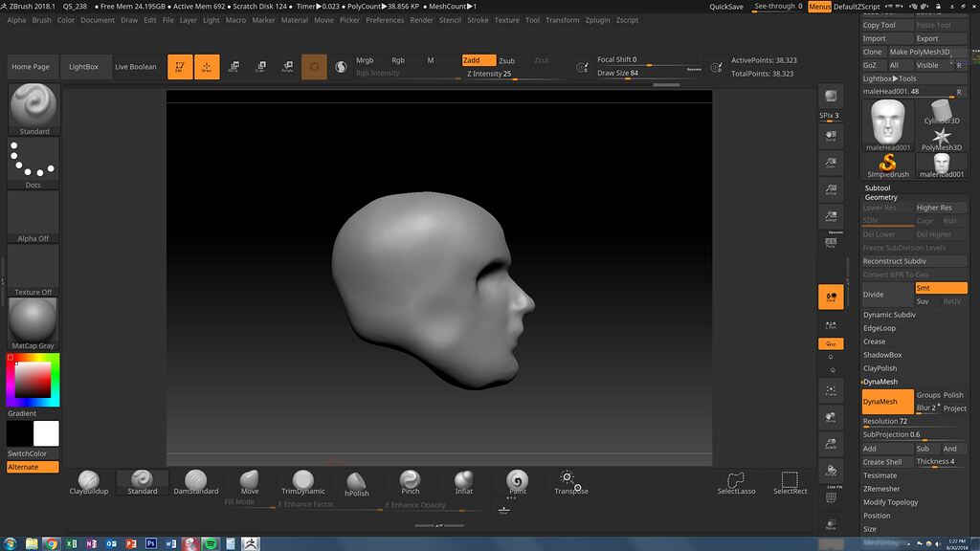Open the Zplugin menu
Screen dimensions: 980x551
tap(597, 20)
